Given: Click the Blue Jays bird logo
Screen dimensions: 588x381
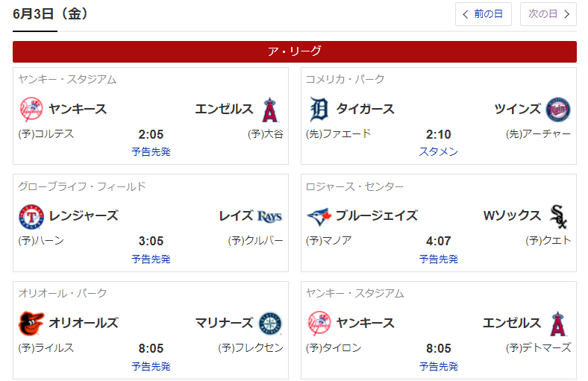Looking at the screenshot, I should (319, 216).
